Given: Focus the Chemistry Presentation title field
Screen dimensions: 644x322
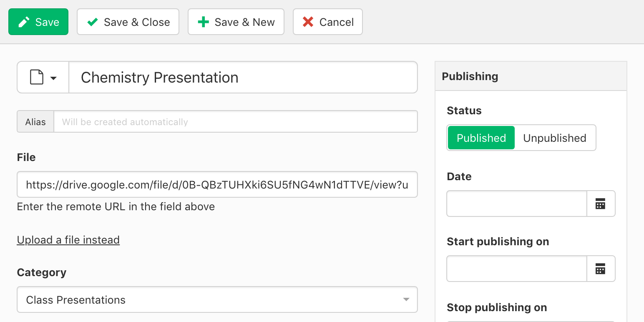Looking at the screenshot, I should coord(243,78).
